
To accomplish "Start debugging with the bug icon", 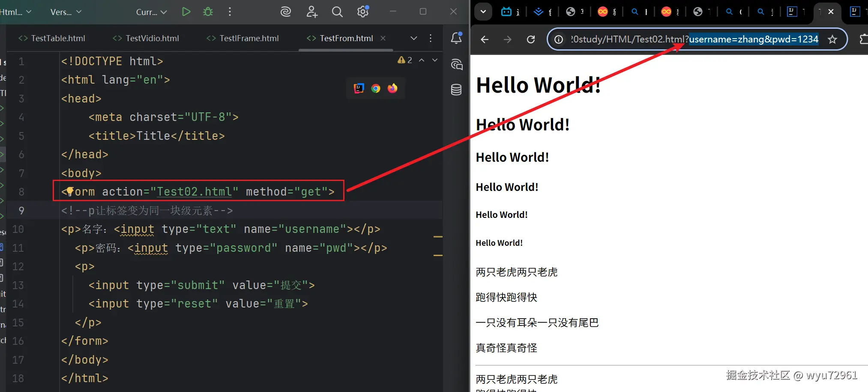I will pos(208,12).
